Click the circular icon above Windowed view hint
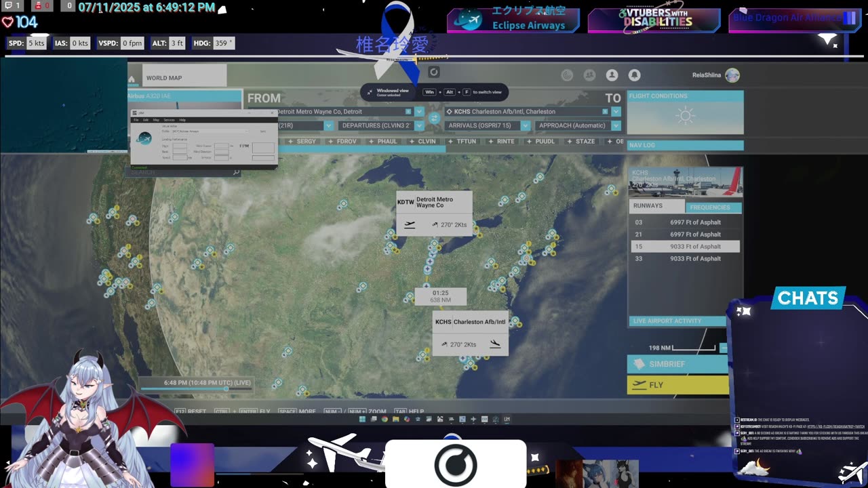This screenshot has width=868, height=488. pos(434,72)
